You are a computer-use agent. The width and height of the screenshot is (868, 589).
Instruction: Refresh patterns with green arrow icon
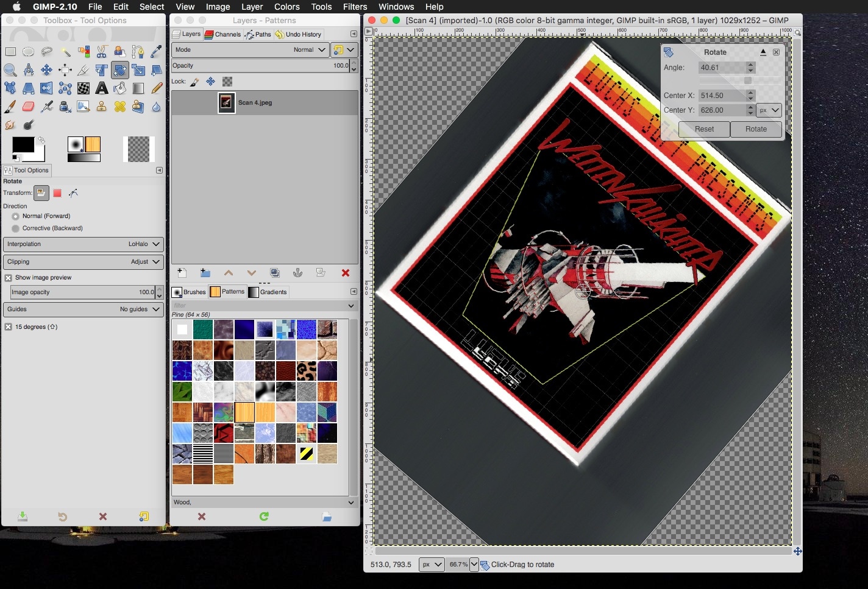(264, 517)
